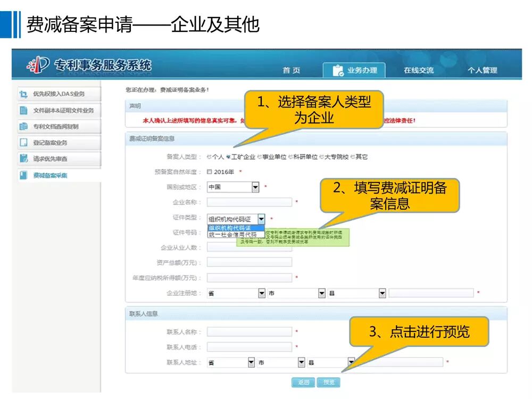Image resolution: width=532 pixels, height=399 pixels.
Task: Open 登记备案业务 sidebar entry
Action: (60, 143)
